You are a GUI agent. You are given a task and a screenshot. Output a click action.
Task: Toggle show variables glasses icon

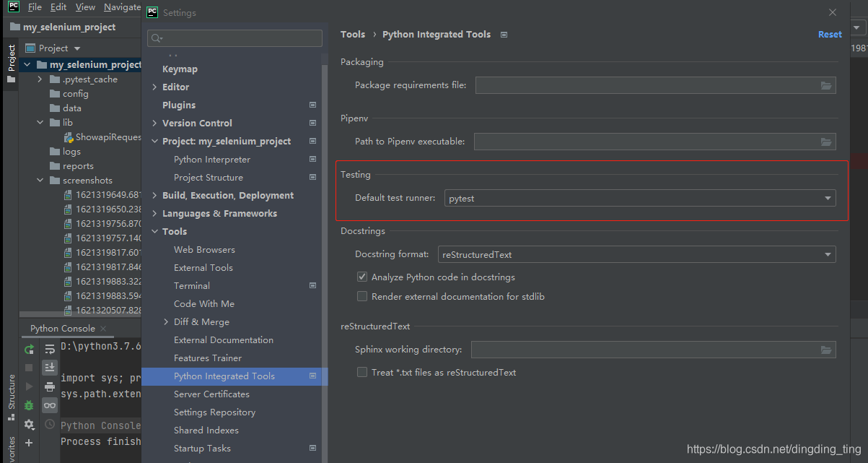tap(50, 405)
